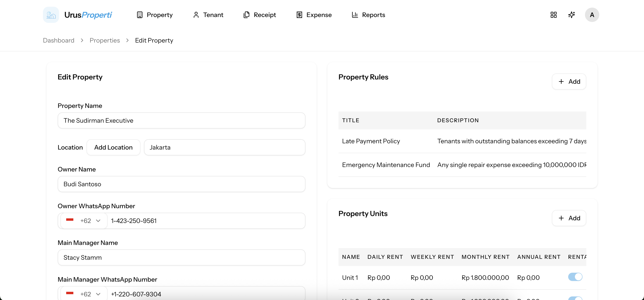Click the DESCRIPTION column header
Image resolution: width=644 pixels, height=300 pixels.
click(x=458, y=120)
